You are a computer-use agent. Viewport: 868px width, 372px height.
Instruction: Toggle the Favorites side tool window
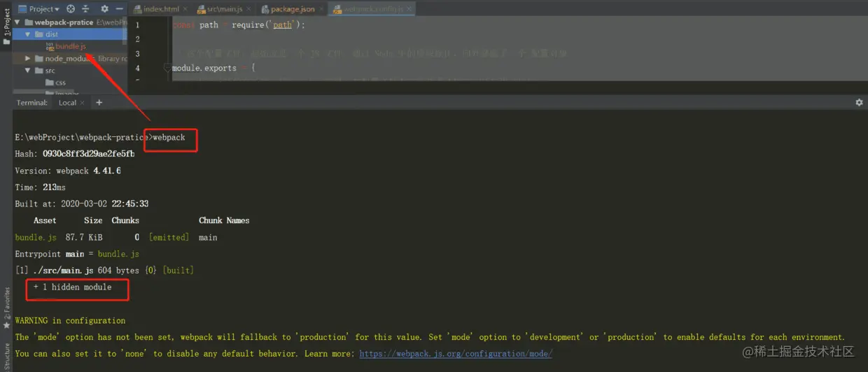pos(6,308)
